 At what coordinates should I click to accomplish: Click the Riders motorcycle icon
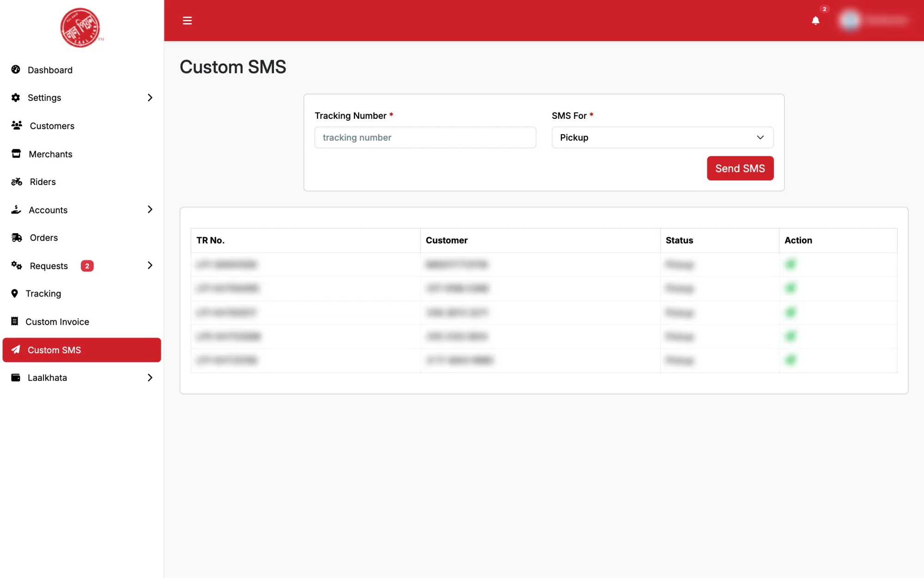pyautogui.click(x=17, y=181)
